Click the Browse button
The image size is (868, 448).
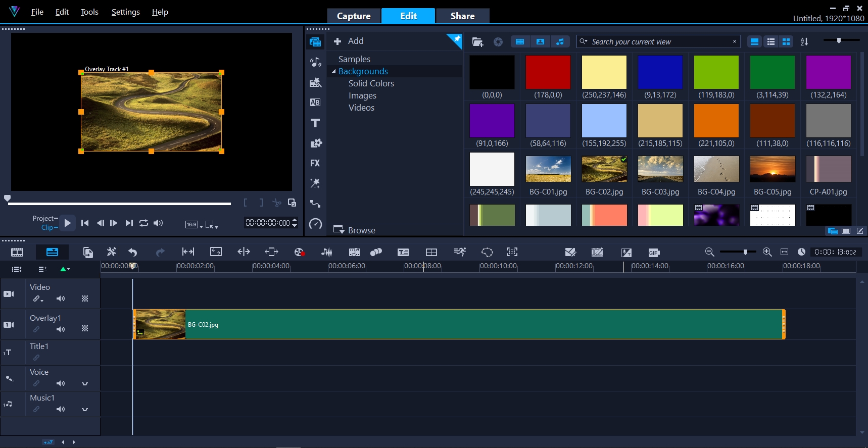click(355, 230)
